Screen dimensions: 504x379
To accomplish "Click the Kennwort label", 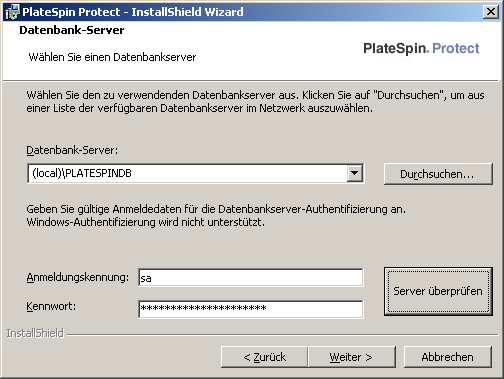I will [51, 306].
